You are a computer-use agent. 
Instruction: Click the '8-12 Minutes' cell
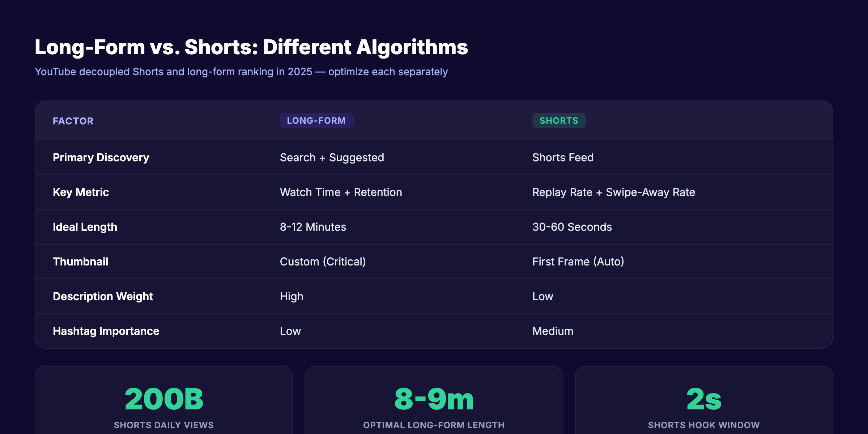(312, 227)
